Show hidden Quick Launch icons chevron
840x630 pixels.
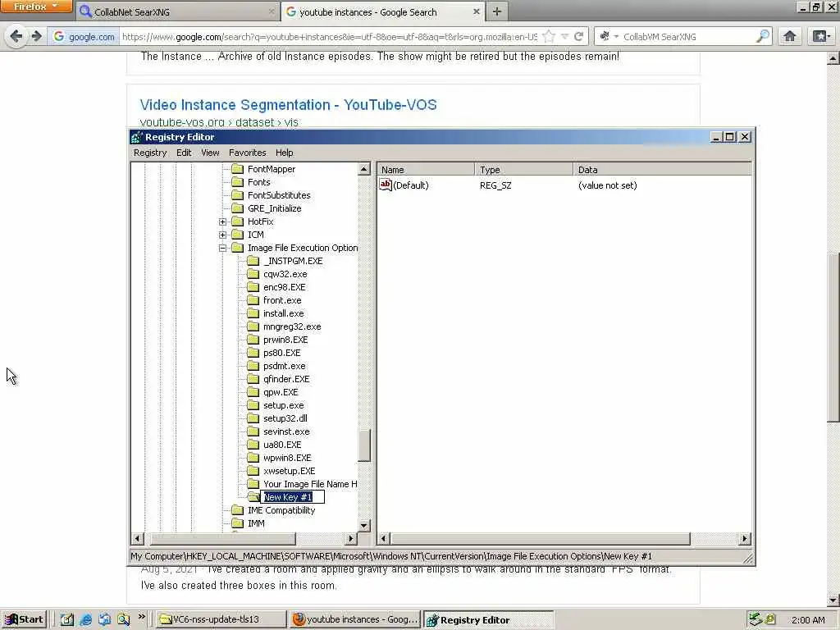coord(141,617)
